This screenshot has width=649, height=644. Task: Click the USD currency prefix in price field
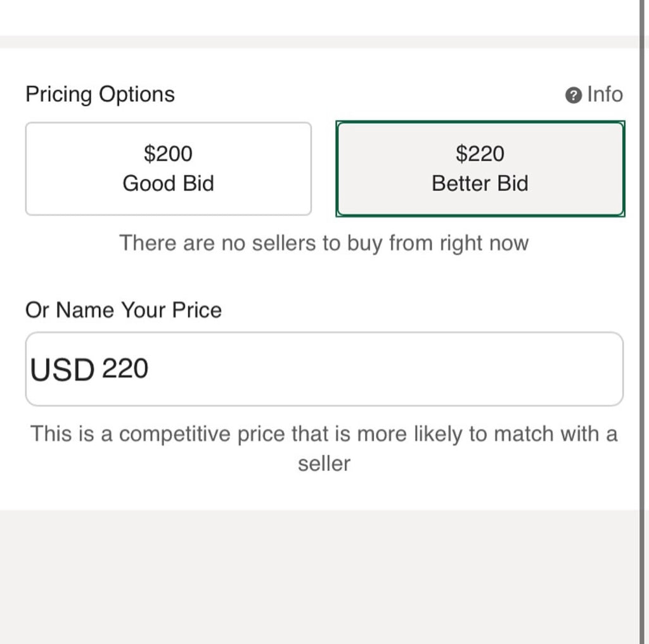[x=62, y=370]
